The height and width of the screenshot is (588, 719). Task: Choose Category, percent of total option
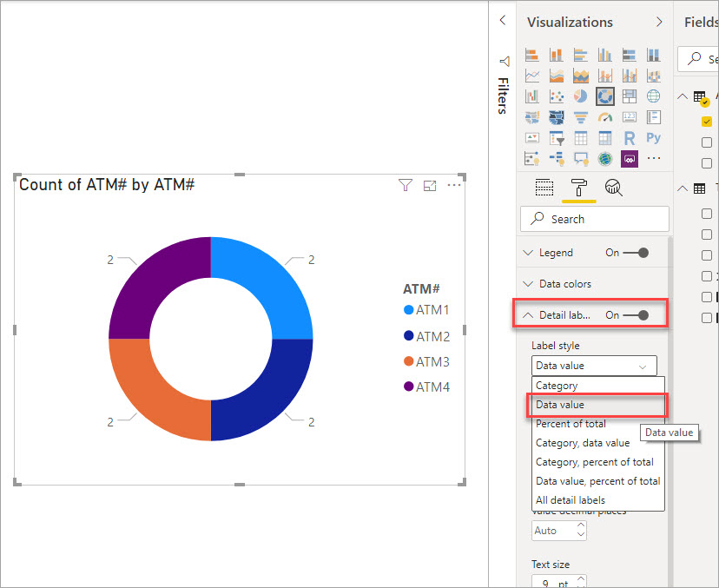(x=598, y=462)
